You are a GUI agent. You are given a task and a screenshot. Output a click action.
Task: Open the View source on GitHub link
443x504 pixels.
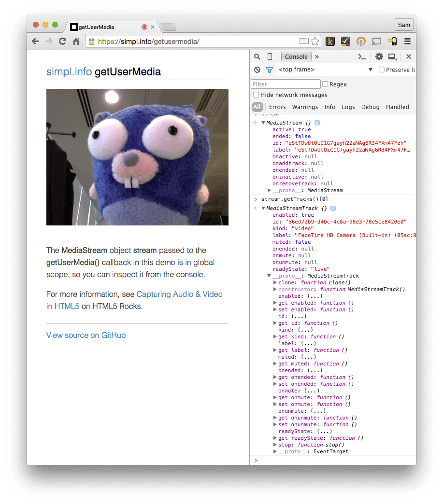point(86,335)
